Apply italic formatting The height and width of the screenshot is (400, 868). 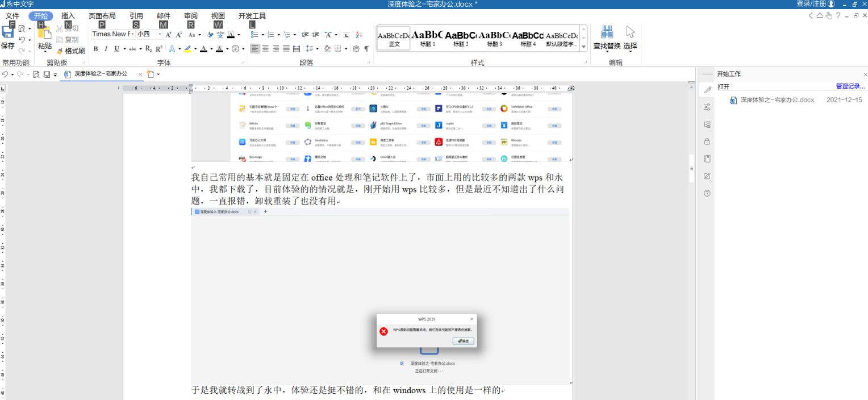pyautogui.click(x=106, y=48)
